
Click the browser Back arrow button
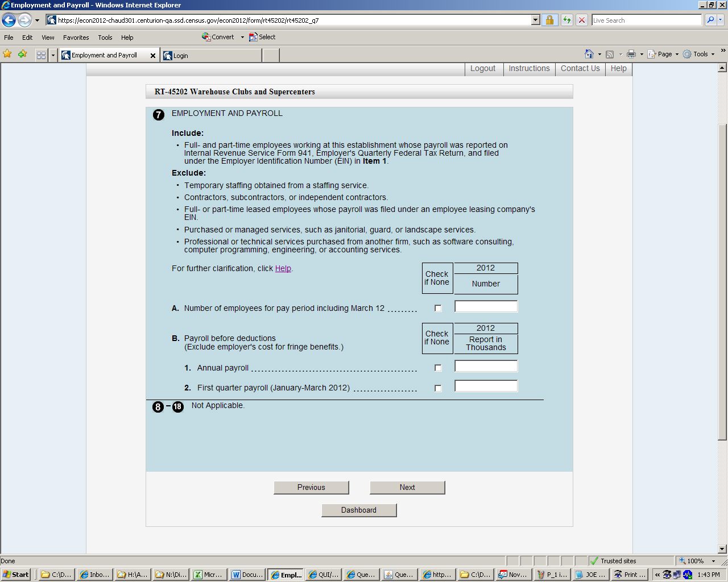pyautogui.click(x=9, y=20)
